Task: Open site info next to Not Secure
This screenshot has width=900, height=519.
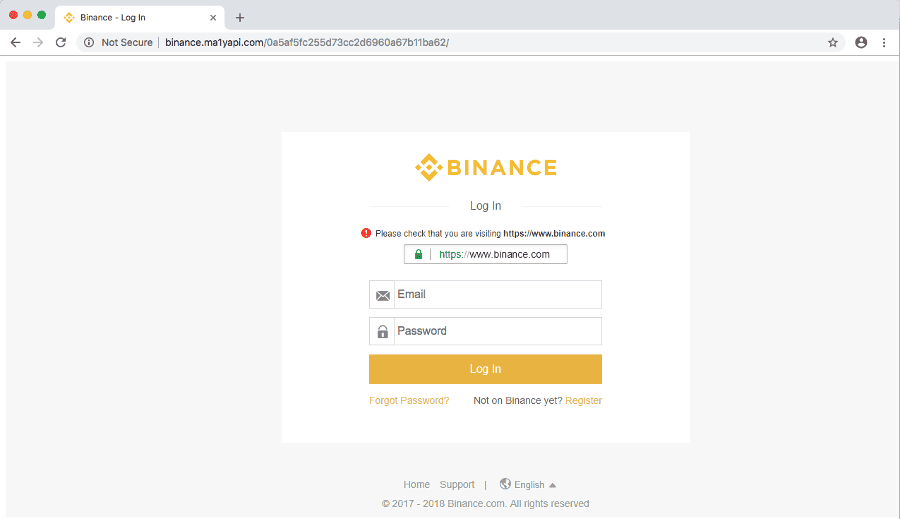Action: click(89, 42)
